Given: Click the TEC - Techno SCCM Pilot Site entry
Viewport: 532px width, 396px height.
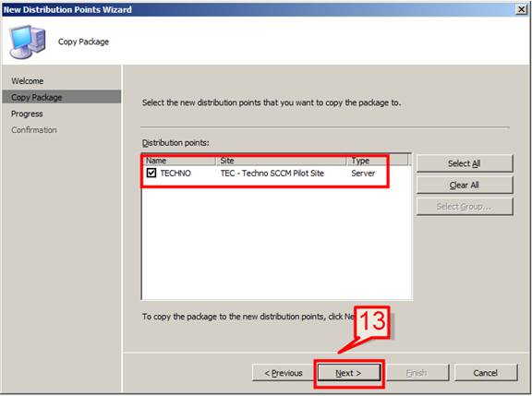Looking at the screenshot, I should coord(272,174).
